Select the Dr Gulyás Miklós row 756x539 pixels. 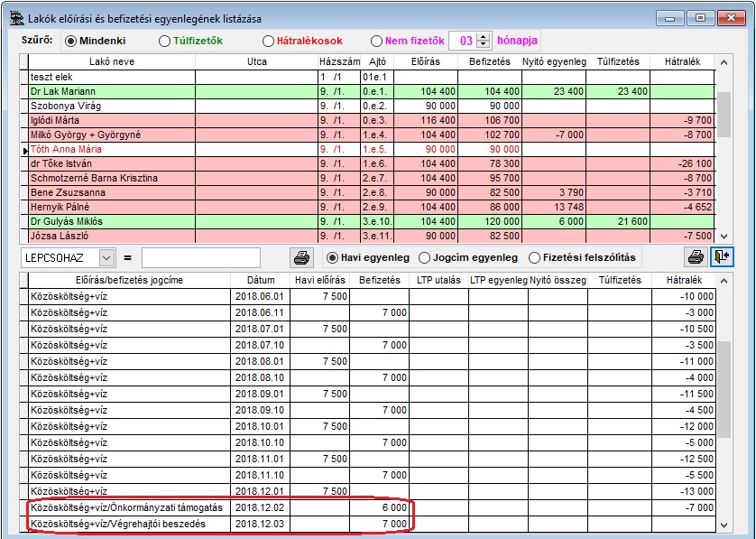(66, 221)
